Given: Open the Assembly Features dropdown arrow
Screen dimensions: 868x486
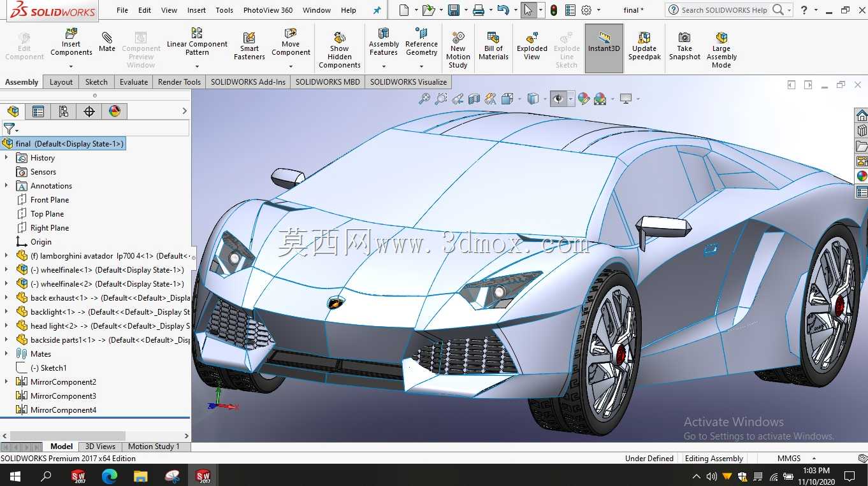Looking at the screenshot, I should point(384,66).
